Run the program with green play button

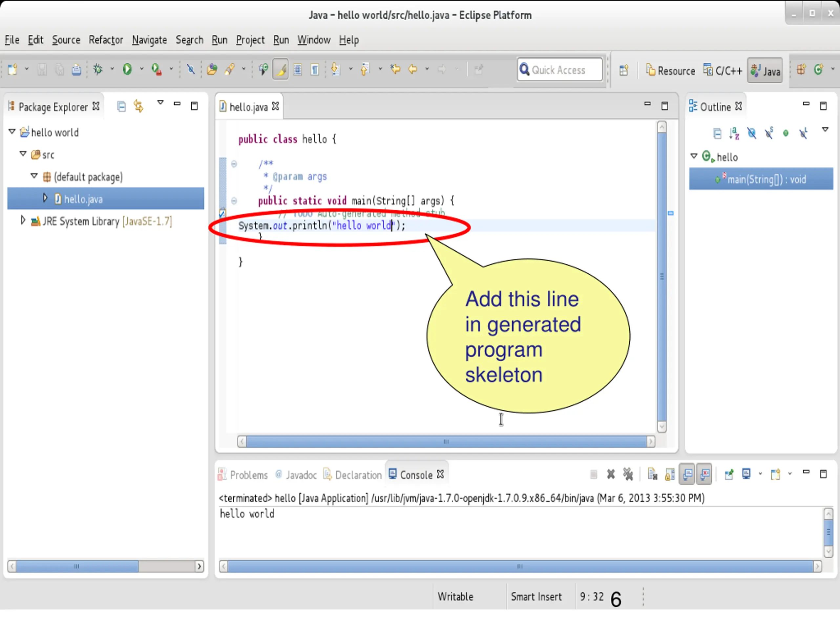127,70
